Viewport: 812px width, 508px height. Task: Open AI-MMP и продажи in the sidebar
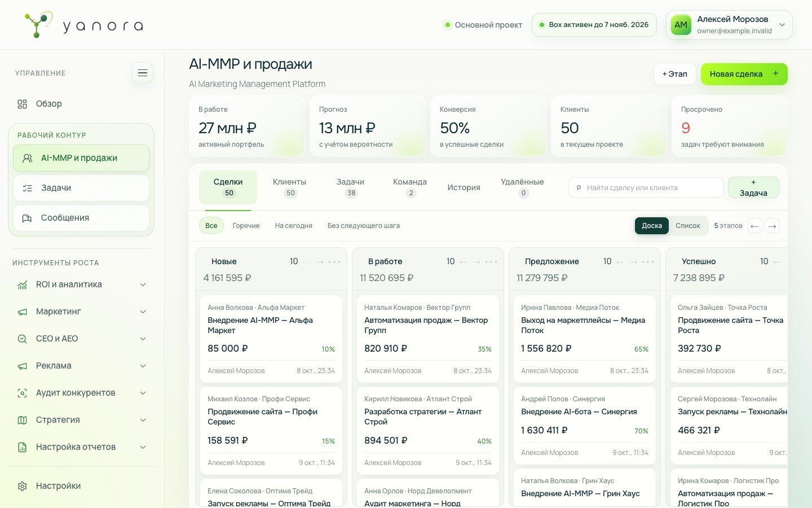(x=81, y=158)
